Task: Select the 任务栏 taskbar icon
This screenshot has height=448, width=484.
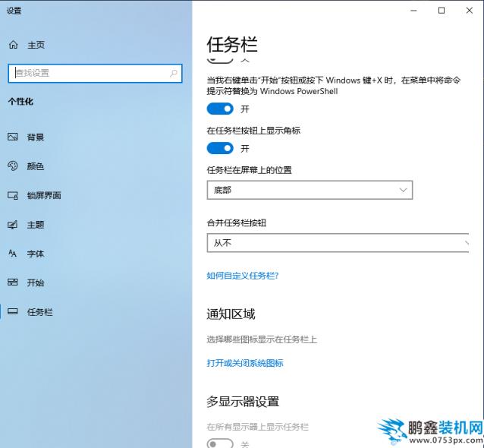Action: click(x=13, y=311)
